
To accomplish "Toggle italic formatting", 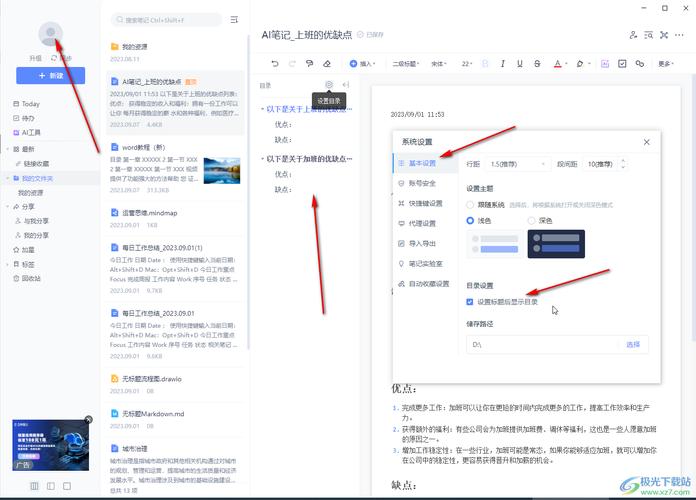I will [502, 64].
